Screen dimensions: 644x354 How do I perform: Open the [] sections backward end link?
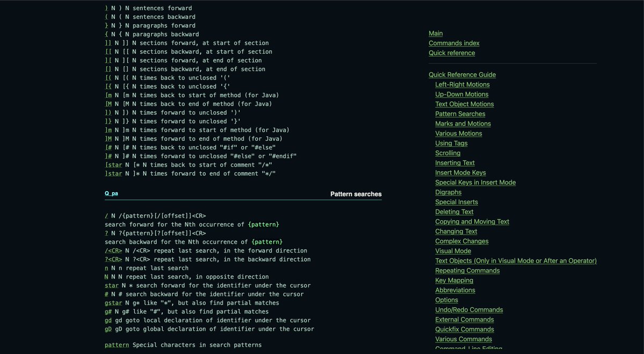[x=108, y=69]
